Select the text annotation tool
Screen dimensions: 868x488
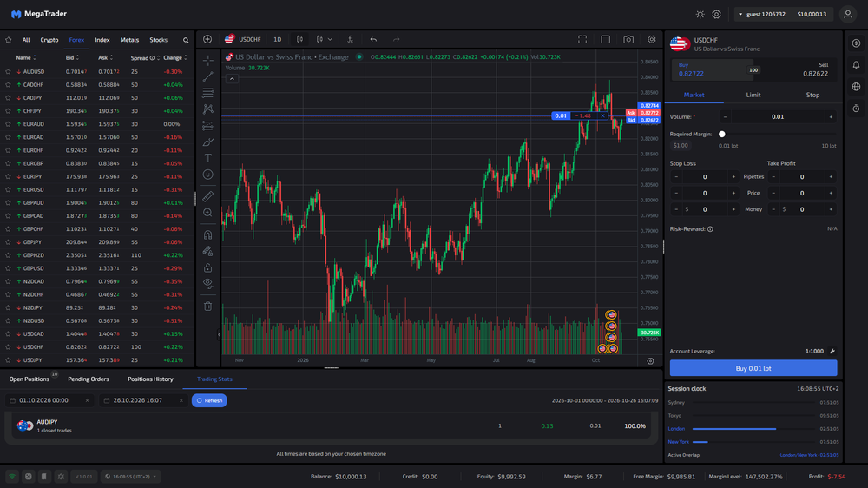tap(207, 158)
